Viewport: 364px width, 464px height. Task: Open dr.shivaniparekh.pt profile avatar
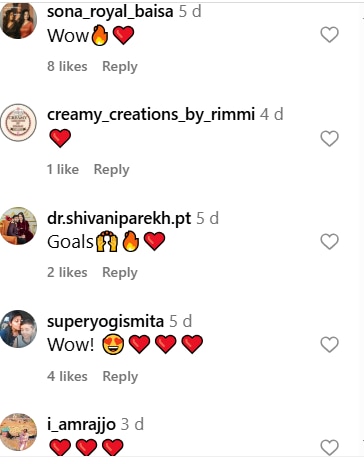(18, 226)
